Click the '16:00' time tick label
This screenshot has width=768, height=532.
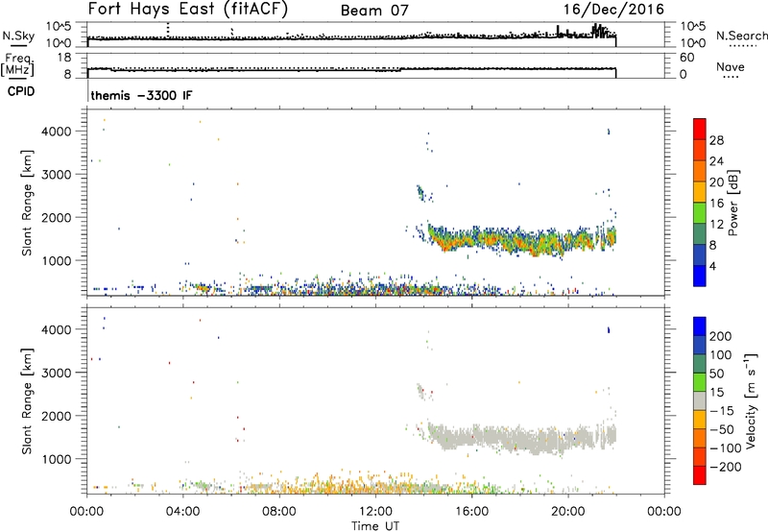tap(471, 512)
